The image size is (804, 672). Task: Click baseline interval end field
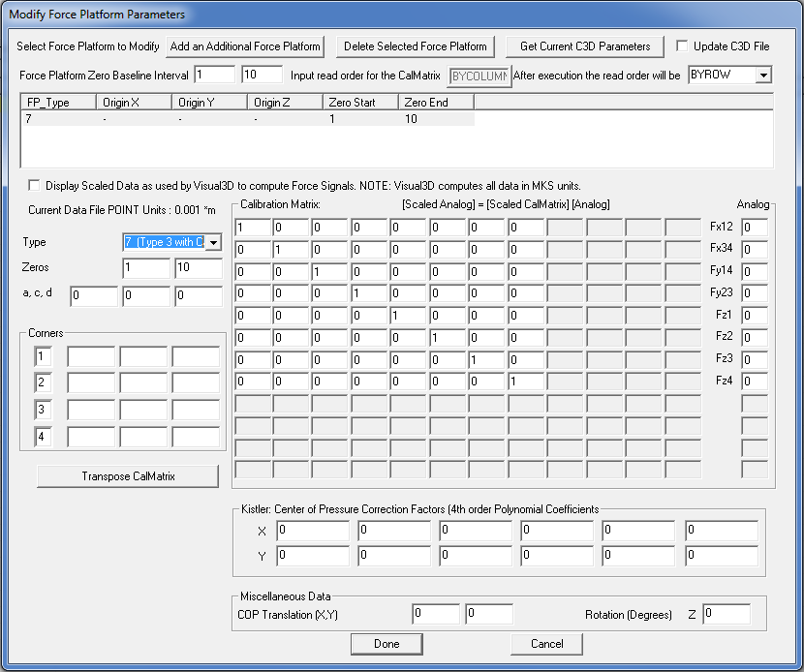(x=262, y=75)
